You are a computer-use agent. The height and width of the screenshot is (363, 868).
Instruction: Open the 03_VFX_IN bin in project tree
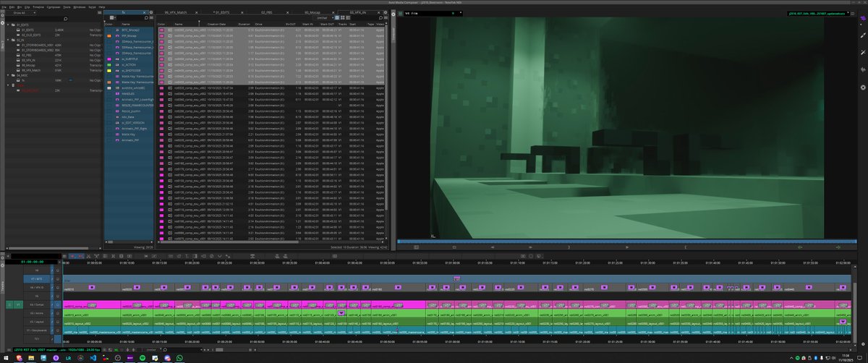pos(27,59)
